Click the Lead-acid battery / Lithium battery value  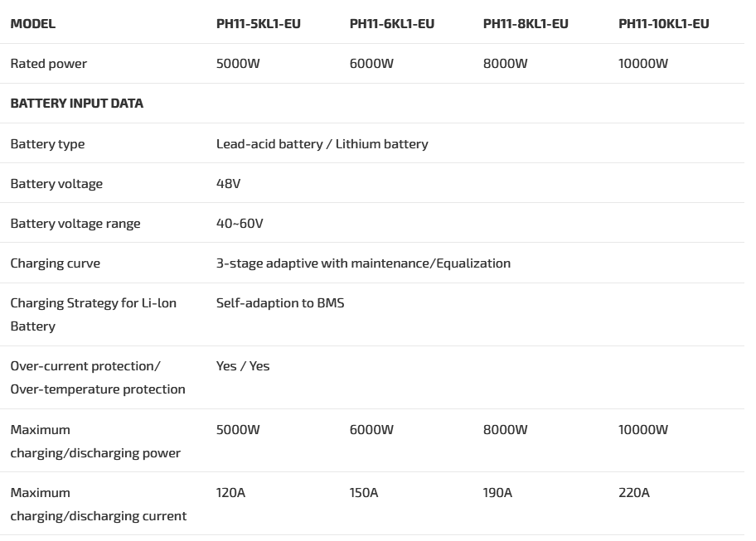(322, 144)
